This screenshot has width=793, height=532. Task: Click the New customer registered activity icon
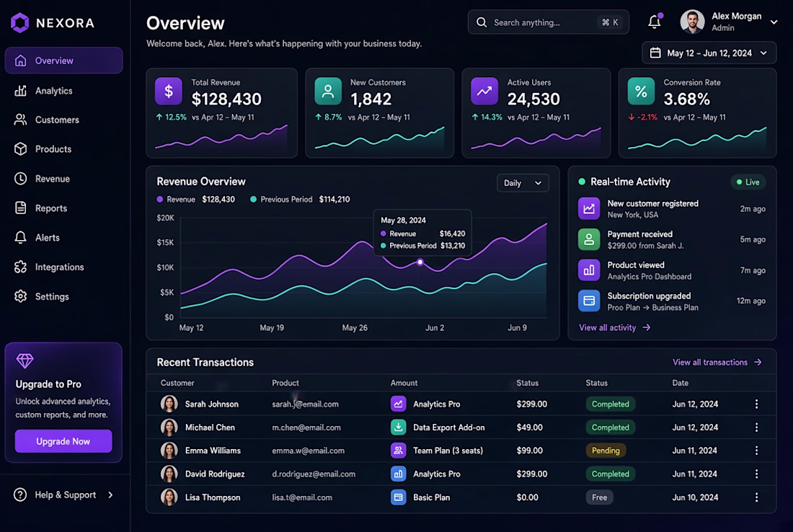(589, 208)
